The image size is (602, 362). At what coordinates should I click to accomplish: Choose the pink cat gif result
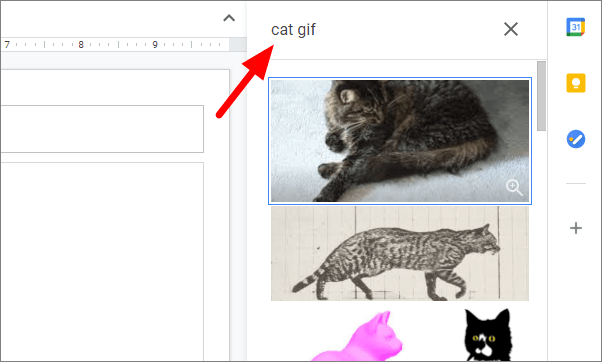pos(357,336)
